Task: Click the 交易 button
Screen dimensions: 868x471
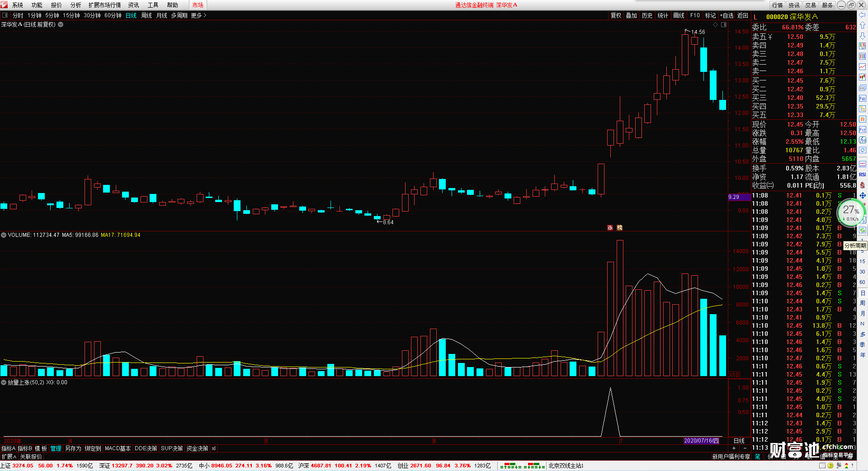Action: tap(811, 5)
